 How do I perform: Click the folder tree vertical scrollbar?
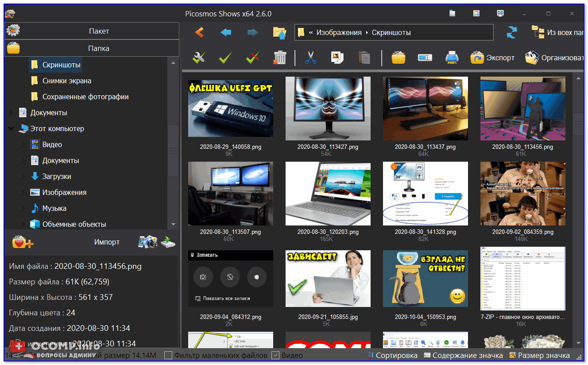coord(173,151)
